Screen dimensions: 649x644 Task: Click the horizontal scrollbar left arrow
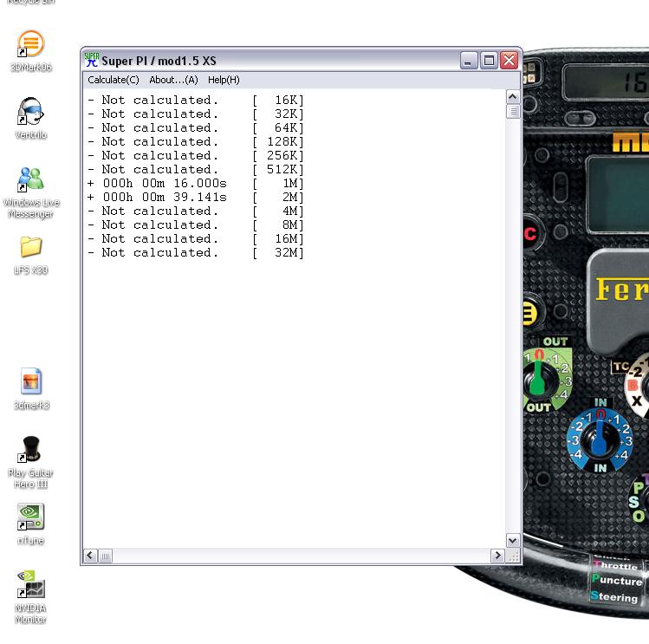pos(90,556)
